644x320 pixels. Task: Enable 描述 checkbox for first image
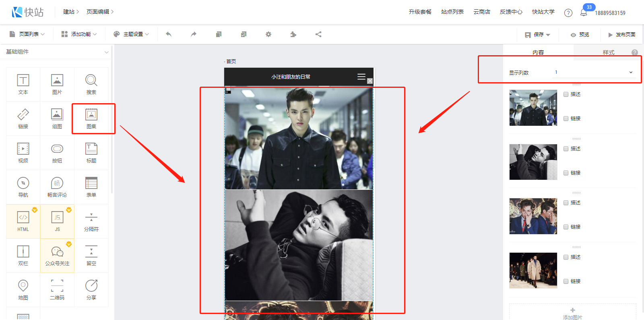tap(566, 94)
